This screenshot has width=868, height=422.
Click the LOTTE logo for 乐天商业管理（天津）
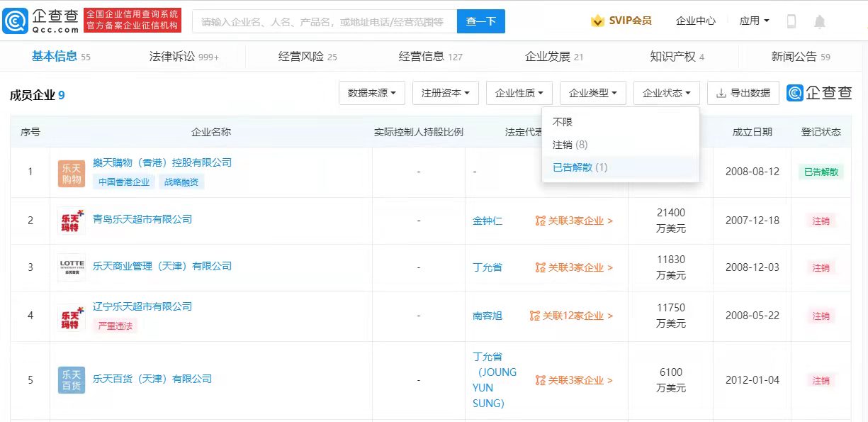coord(72,267)
